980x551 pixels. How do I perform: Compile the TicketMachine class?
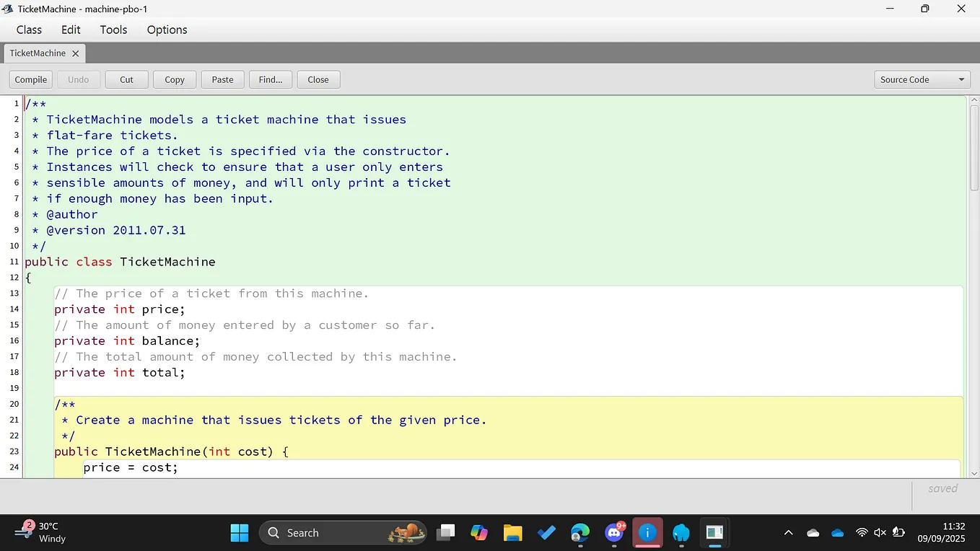coord(30,79)
